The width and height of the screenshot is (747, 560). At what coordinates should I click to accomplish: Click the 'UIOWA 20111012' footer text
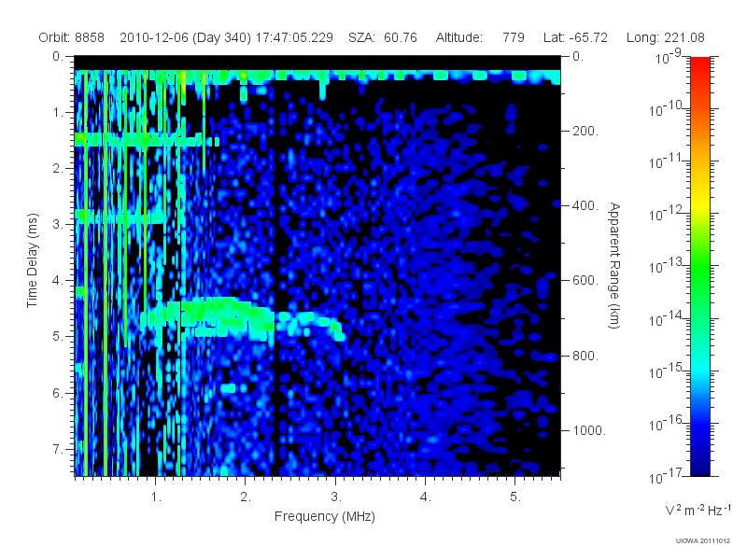click(703, 541)
